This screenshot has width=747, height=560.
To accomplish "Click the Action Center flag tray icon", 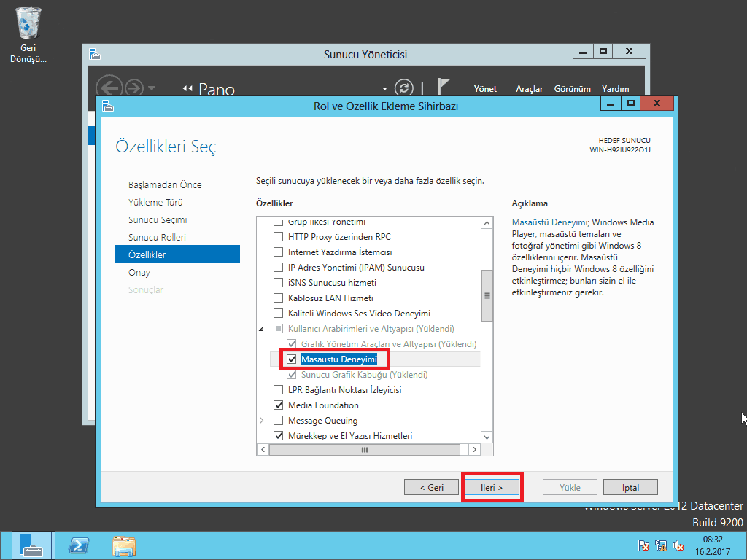I will tap(643, 545).
